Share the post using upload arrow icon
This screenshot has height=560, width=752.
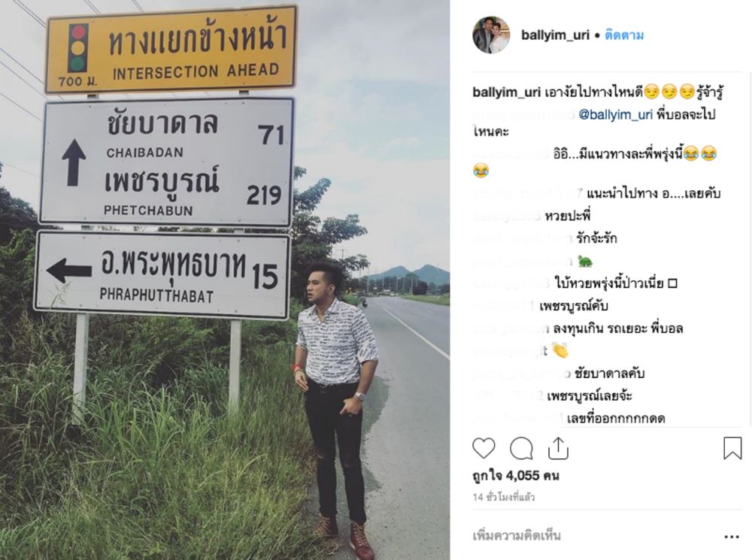(558, 449)
